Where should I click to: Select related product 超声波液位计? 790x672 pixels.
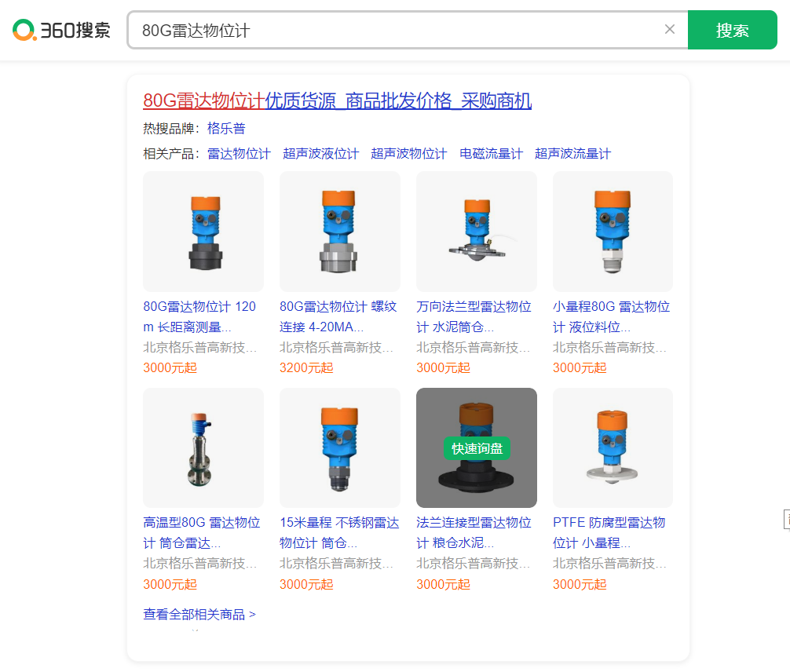(320, 153)
